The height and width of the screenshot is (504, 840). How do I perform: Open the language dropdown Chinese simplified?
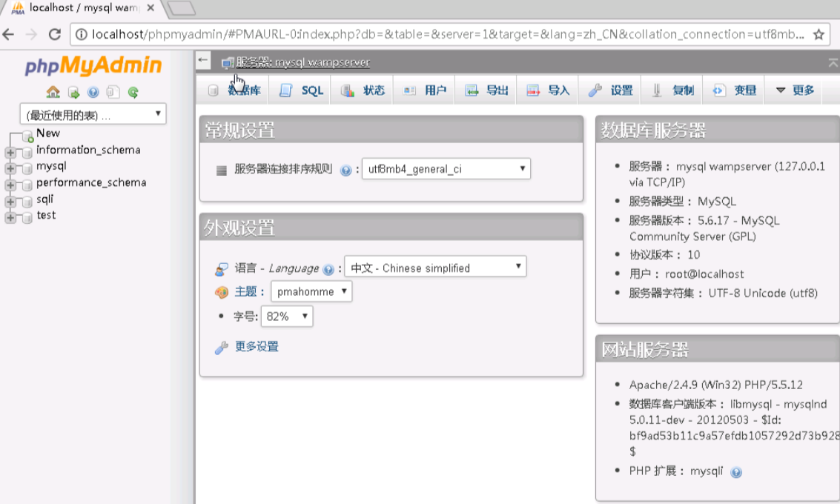click(435, 268)
